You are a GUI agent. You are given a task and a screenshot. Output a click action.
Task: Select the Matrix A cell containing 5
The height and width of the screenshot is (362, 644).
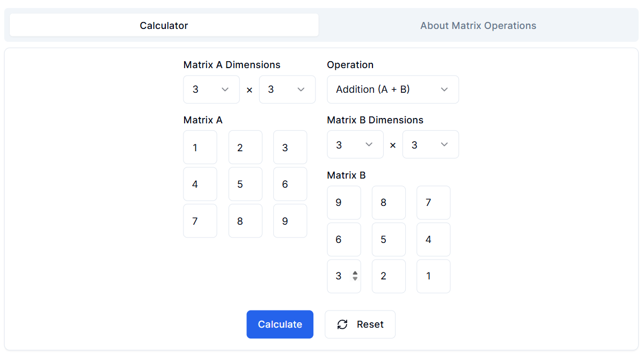pyautogui.click(x=245, y=184)
